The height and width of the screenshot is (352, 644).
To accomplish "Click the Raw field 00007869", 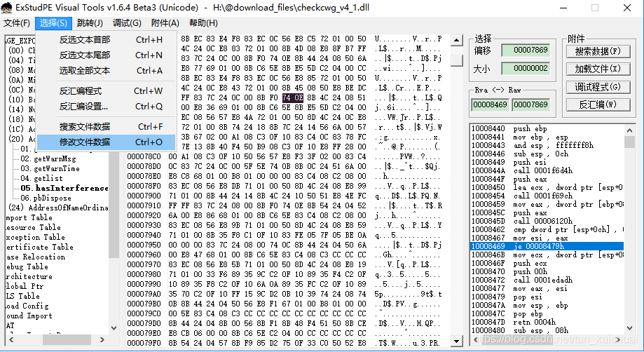I will point(530,104).
